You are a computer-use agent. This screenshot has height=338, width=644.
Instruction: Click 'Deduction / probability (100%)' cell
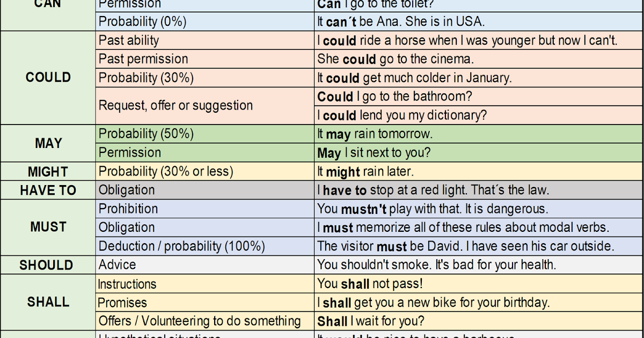tap(204, 246)
